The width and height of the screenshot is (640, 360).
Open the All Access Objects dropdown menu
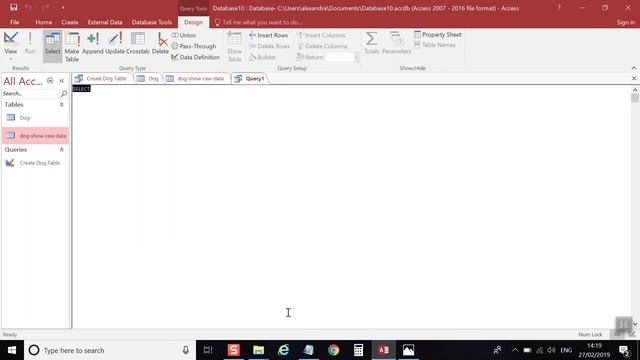click(50, 81)
